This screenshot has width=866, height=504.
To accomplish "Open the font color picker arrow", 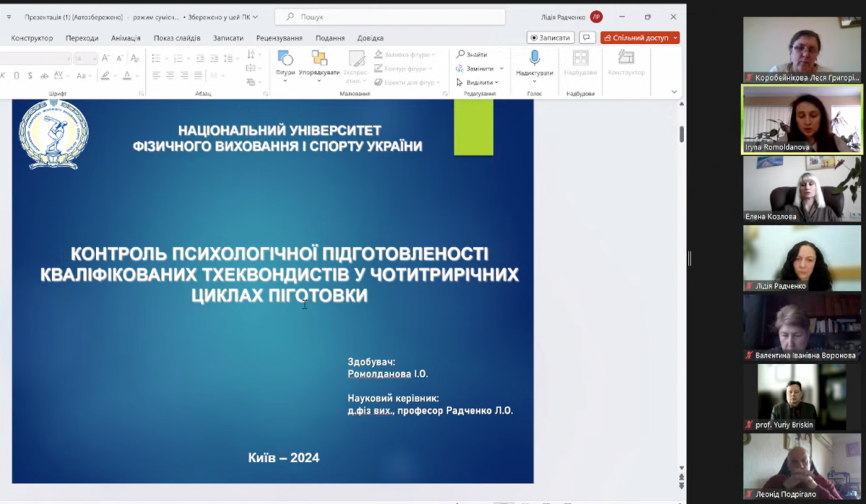I will point(138,76).
